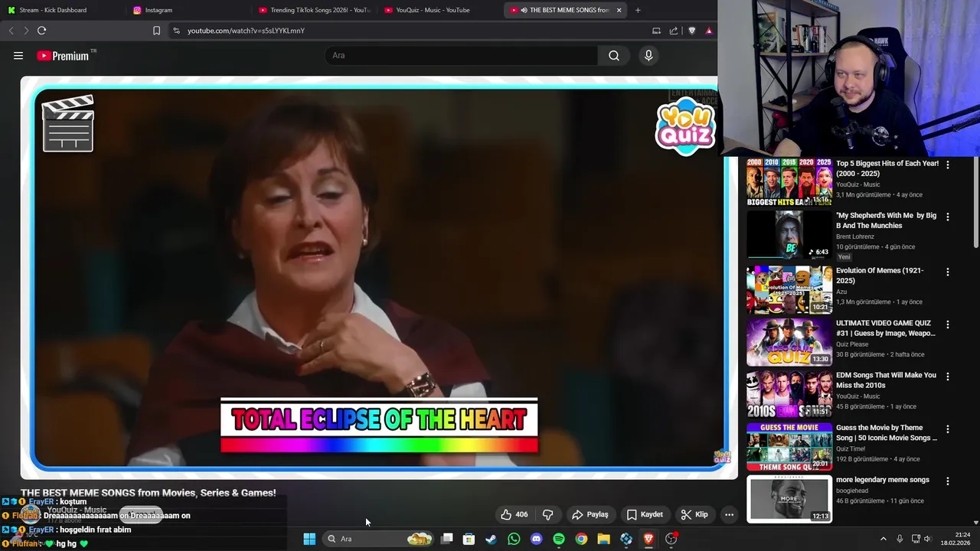Viewport: 980px width, 551px height.
Task: Switch to YouQuiz - Music tab
Action: (433, 10)
